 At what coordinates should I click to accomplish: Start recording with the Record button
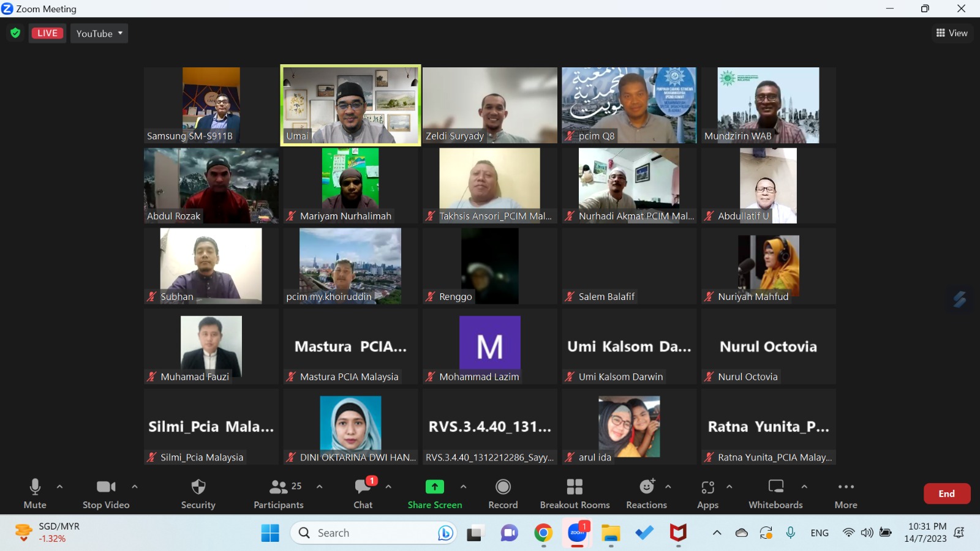(503, 493)
